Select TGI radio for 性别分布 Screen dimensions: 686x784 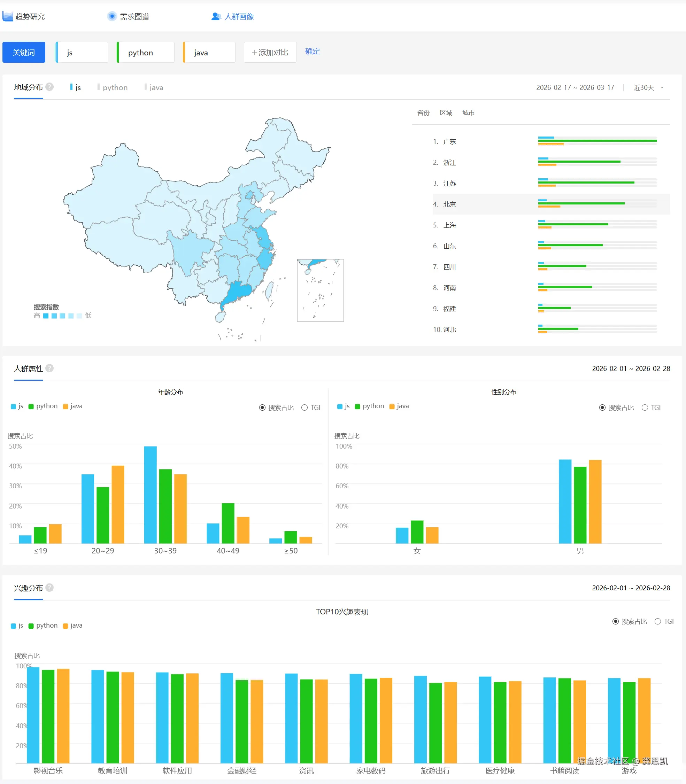pos(645,407)
